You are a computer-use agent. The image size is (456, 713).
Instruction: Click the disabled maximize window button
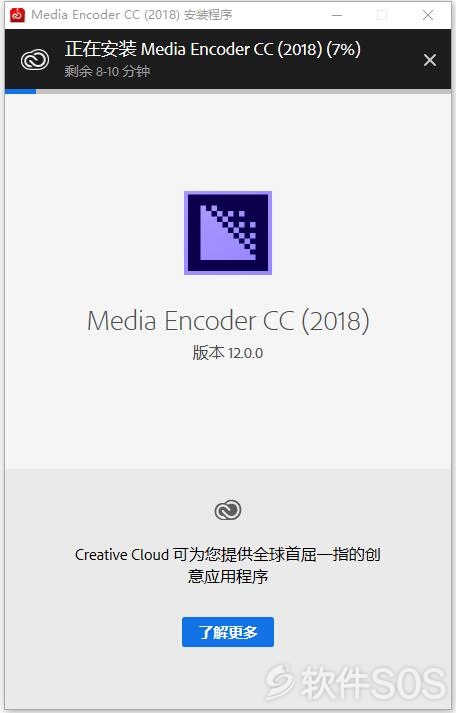click(382, 15)
